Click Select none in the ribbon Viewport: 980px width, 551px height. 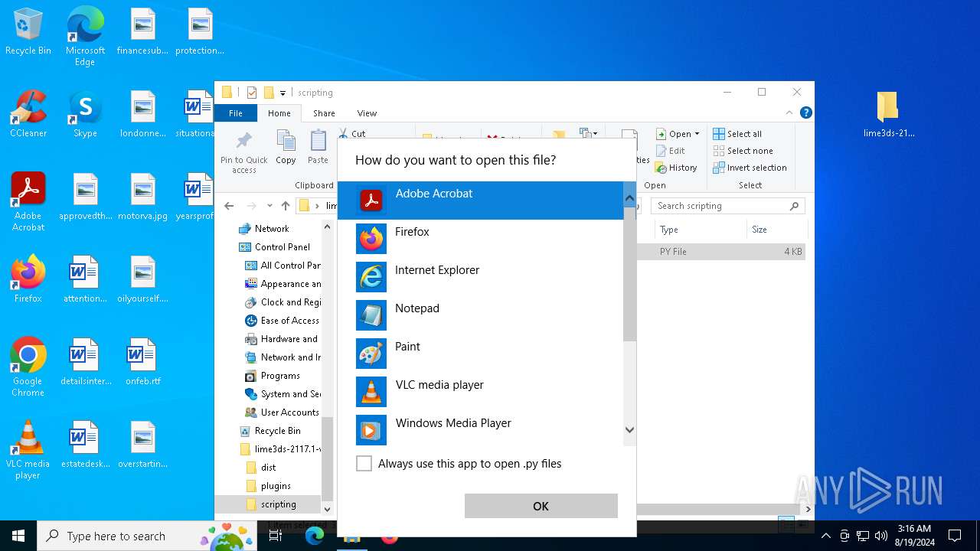(x=743, y=151)
